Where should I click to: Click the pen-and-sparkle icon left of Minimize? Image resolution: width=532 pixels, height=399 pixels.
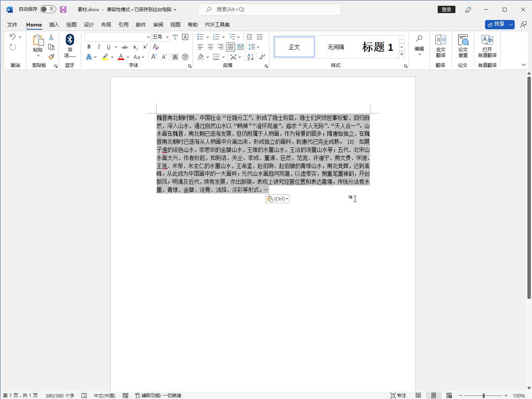pos(468,10)
